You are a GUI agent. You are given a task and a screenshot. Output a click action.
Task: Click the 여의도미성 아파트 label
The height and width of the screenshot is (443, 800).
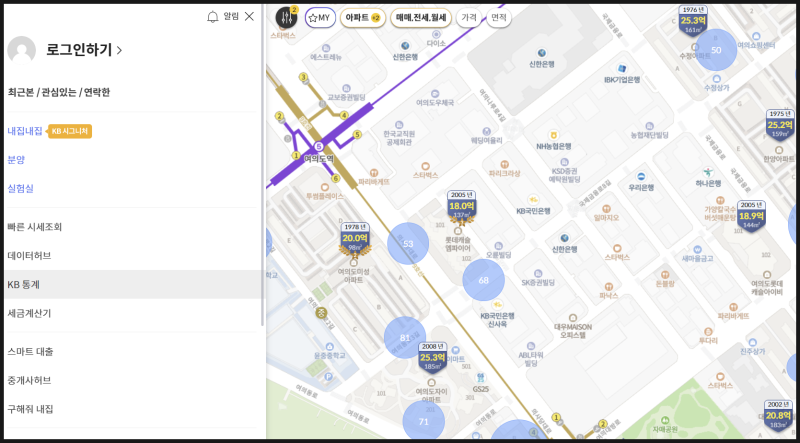[356, 276]
